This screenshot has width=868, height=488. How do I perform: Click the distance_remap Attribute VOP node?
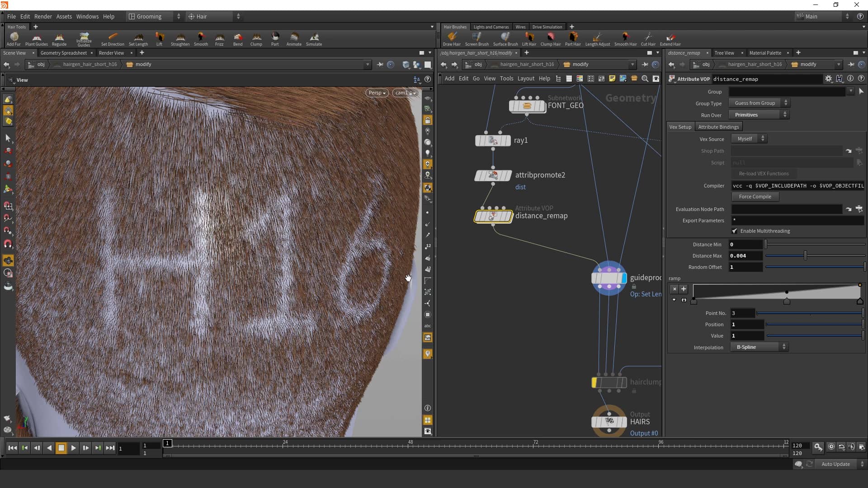[493, 216]
